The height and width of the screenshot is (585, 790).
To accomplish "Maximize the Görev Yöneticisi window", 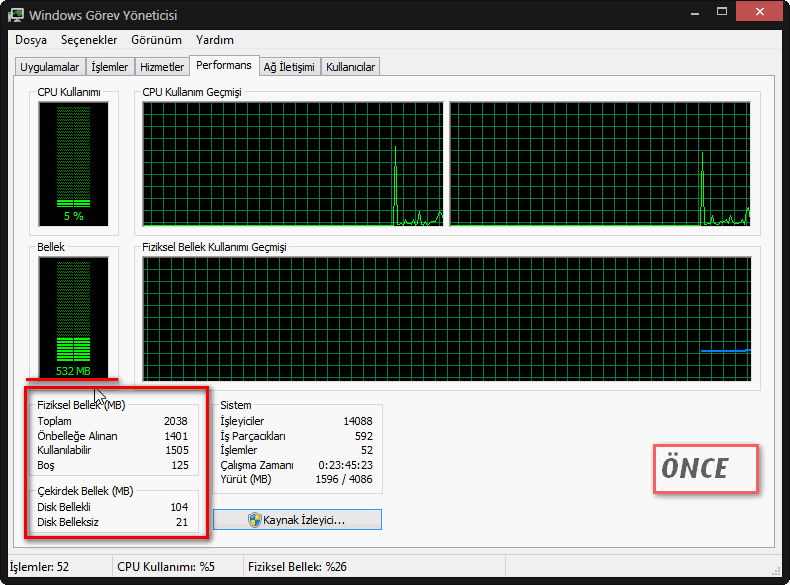I will pyautogui.click(x=722, y=12).
